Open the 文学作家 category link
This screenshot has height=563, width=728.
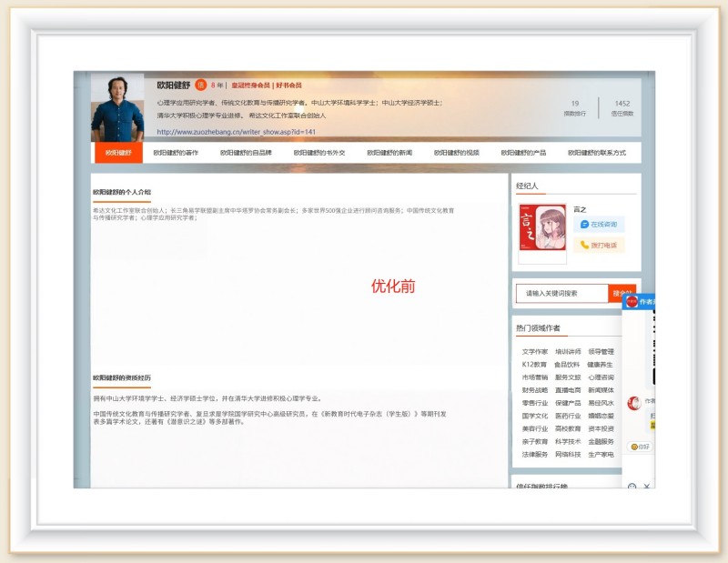(x=535, y=351)
